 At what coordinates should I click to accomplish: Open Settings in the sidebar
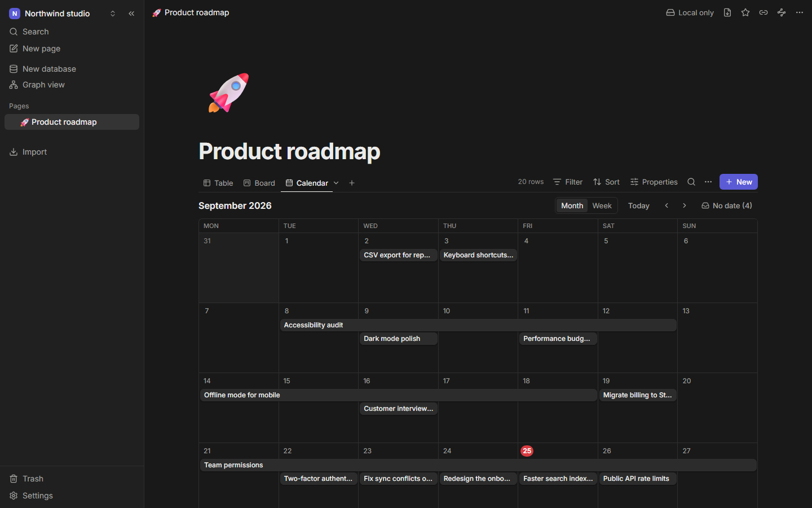pos(72,496)
